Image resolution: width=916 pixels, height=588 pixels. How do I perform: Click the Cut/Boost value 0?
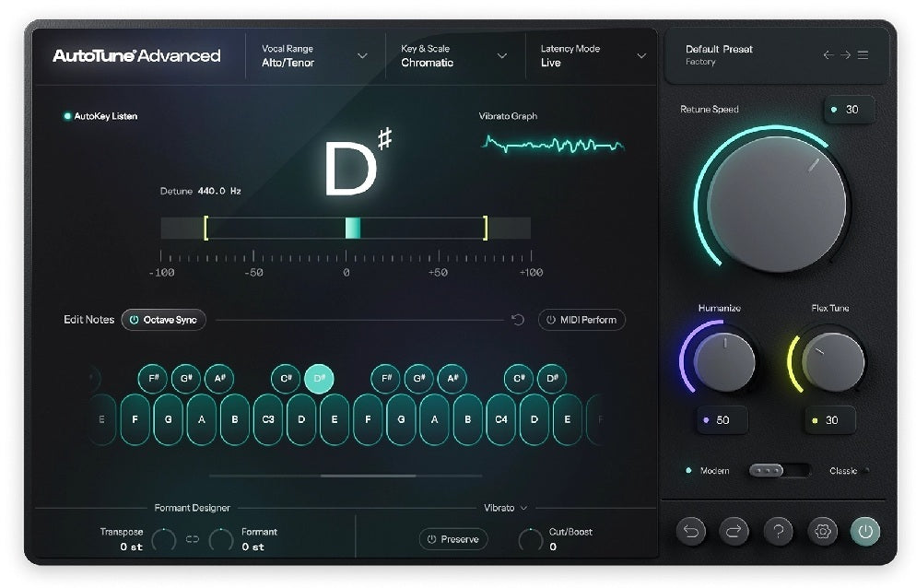coord(553,547)
